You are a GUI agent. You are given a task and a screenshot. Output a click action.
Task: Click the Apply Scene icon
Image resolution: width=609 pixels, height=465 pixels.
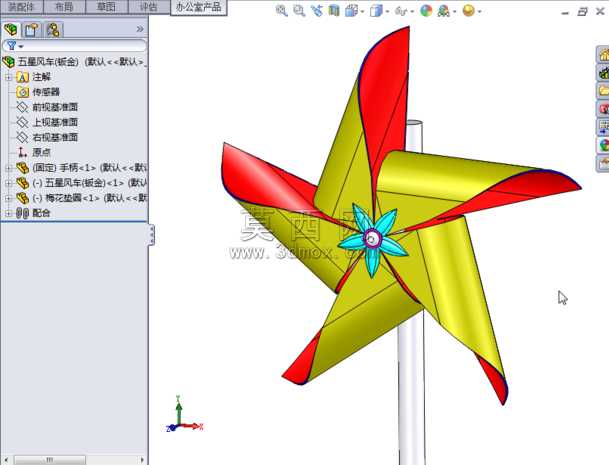tap(444, 11)
